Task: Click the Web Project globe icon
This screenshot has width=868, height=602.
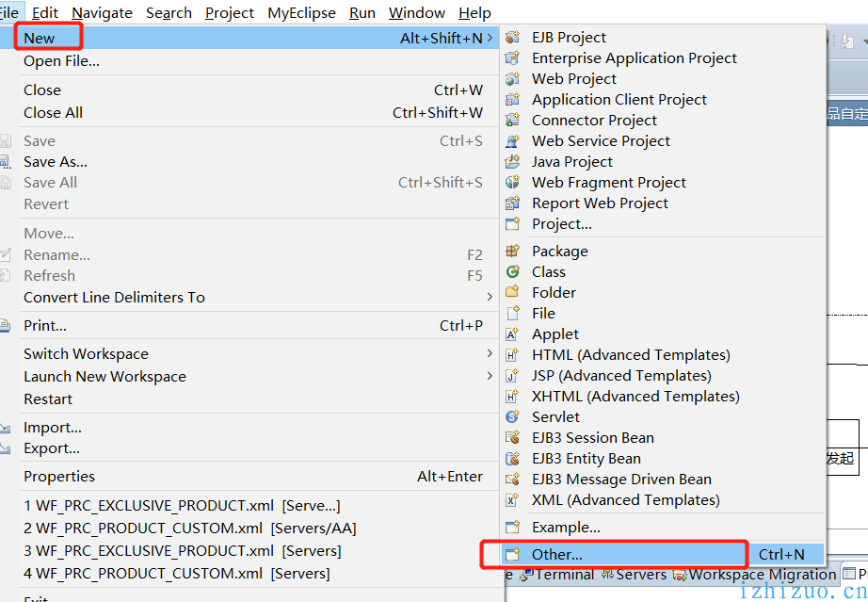Action: (512, 78)
